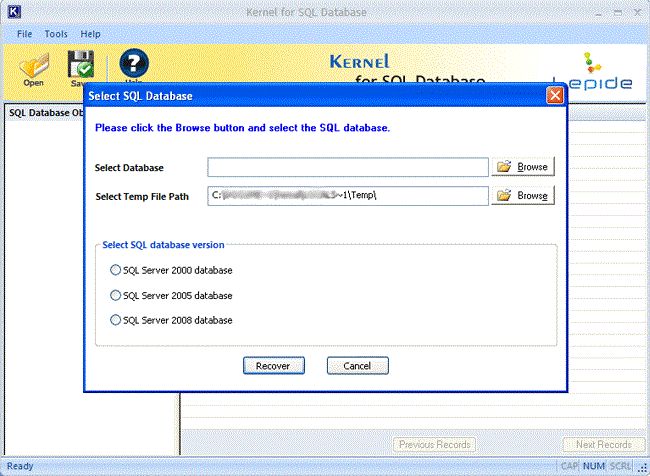Click the Lepide logo in the banner
Image resolution: width=650 pixels, height=476 pixels.
pos(594,71)
